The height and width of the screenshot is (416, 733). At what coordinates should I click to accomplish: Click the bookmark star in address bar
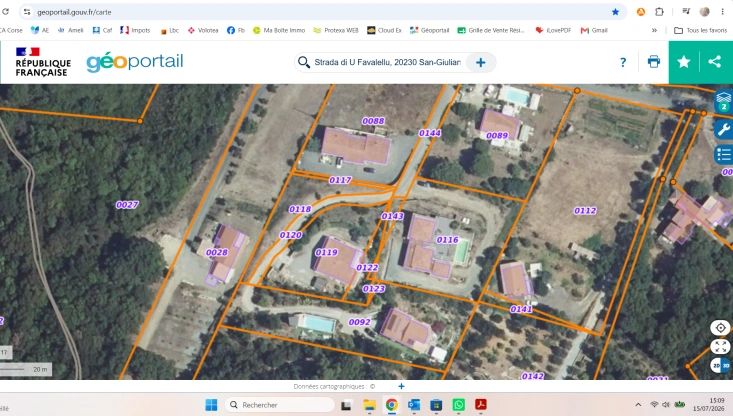tap(615, 12)
